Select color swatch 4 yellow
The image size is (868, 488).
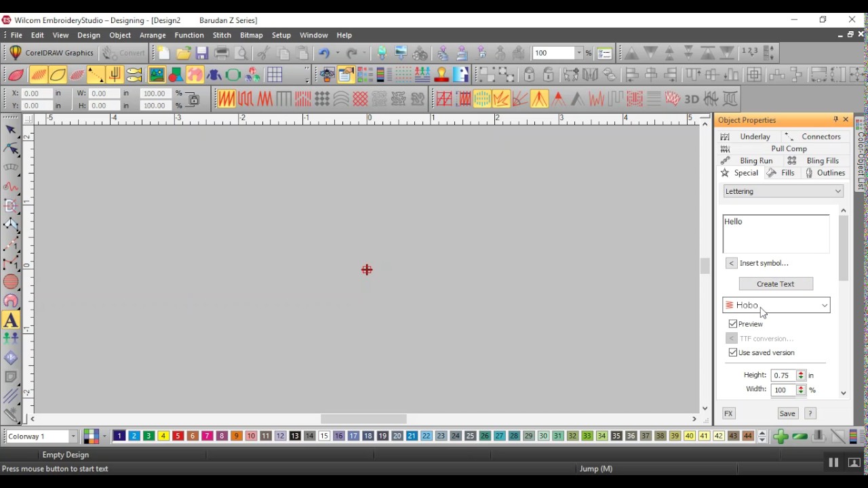[x=163, y=436]
